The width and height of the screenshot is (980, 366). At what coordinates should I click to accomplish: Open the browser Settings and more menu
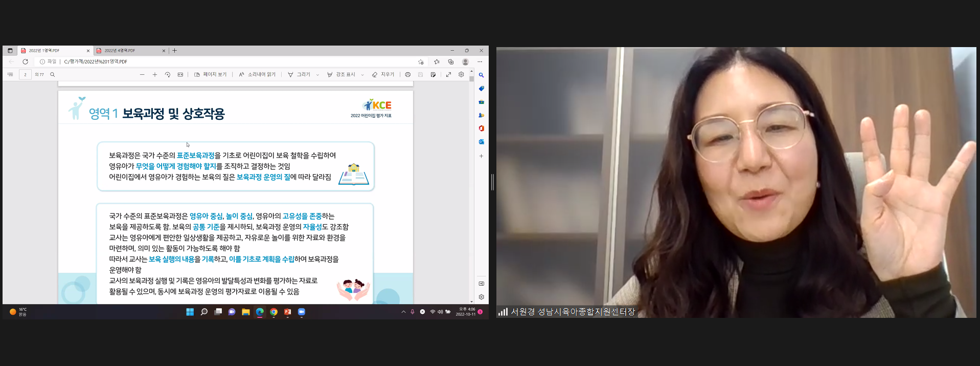(x=480, y=61)
